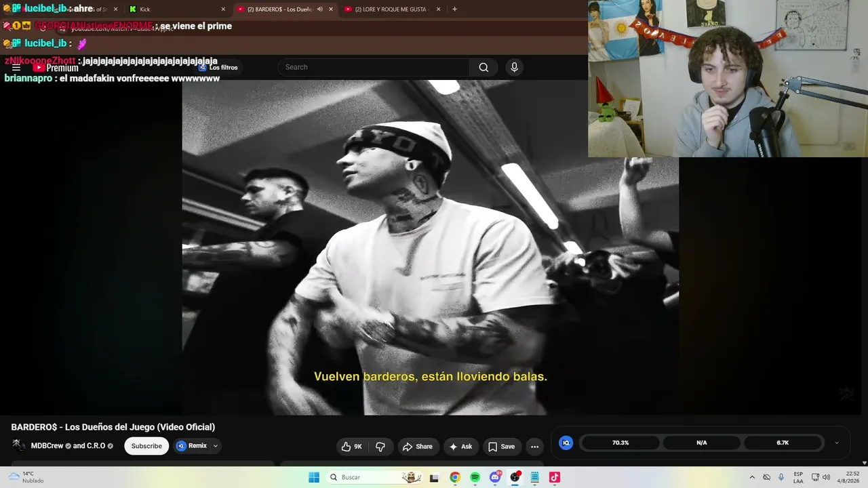Close the BARDERO$ video tab
The width and height of the screenshot is (868, 488).
coord(331,9)
